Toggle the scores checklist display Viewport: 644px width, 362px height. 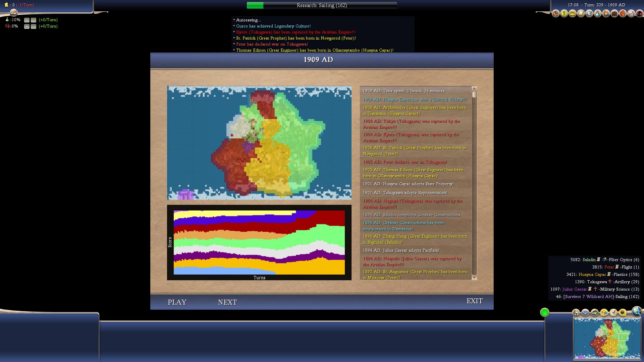pos(613,313)
